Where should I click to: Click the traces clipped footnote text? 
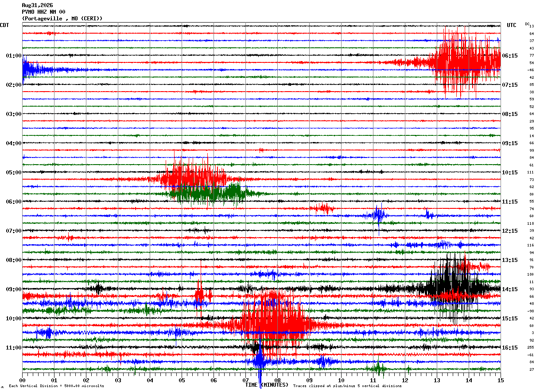(347, 386)
